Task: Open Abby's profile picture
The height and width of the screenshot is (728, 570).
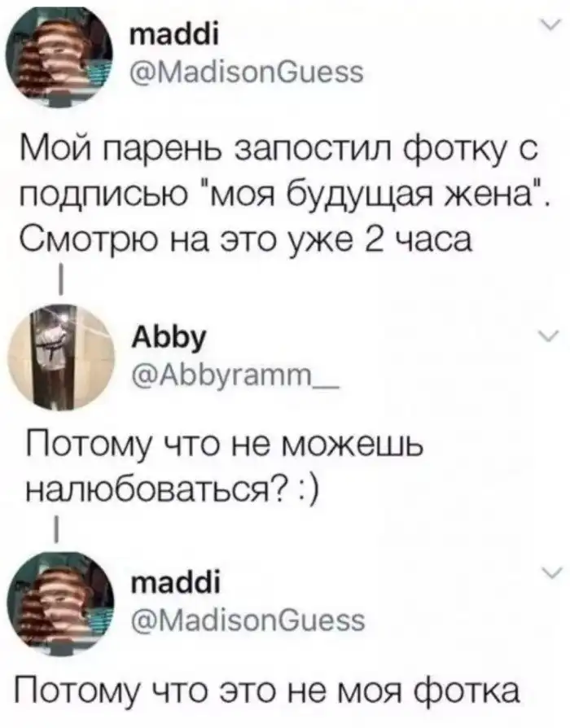Action: [x=61, y=357]
